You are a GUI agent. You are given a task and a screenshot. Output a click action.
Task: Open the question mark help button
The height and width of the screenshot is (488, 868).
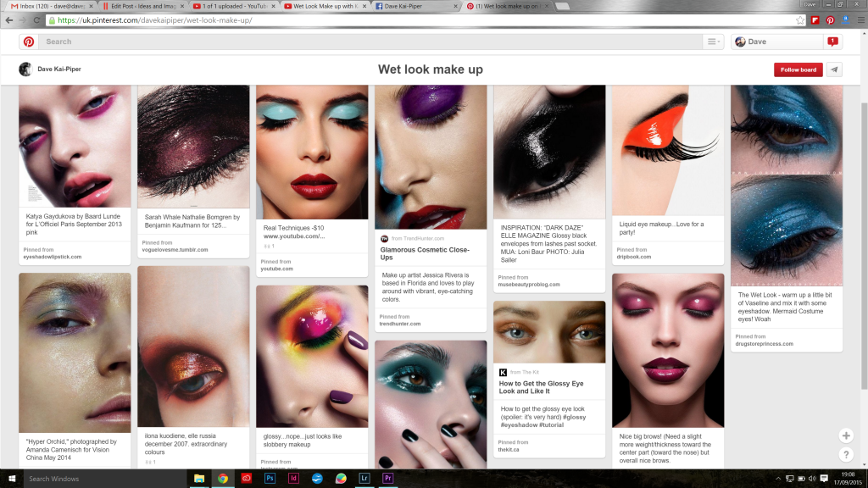(846, 455)
